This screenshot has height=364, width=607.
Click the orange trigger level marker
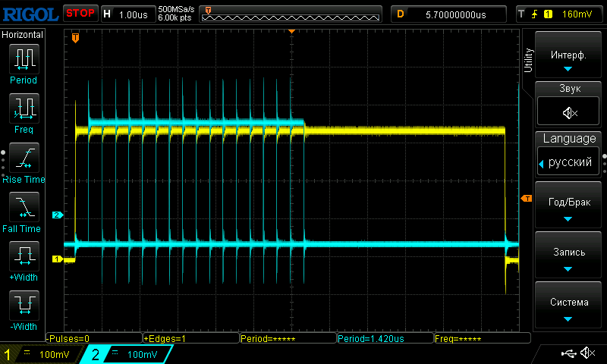click(527, 199)
